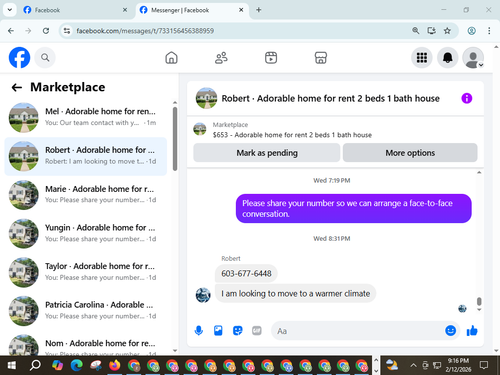500x375 pixels.
Task: Open the taskbar clock showing 9:16 PM
Action: point(458,365)
